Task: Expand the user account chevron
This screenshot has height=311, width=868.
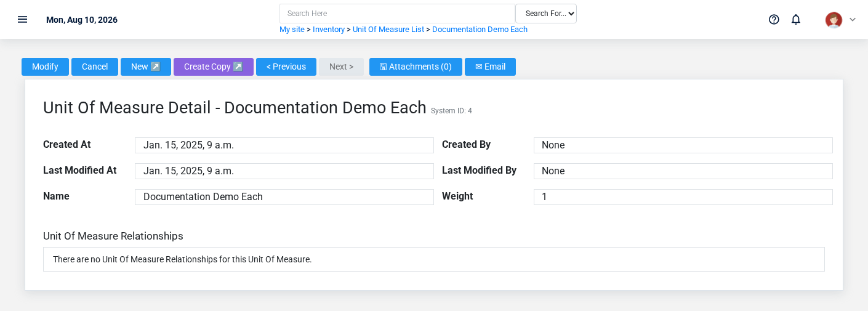Action: click(853, 20)
